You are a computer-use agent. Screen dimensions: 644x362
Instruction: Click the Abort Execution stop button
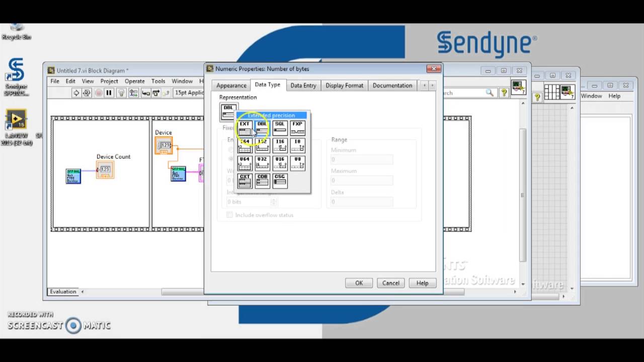click(99, 93)
